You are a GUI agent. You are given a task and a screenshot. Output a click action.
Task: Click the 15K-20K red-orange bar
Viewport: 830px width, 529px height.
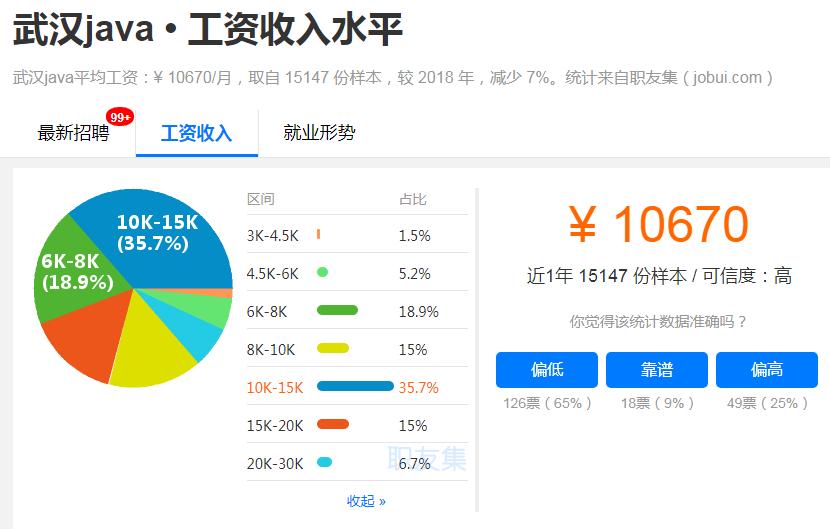pos(333,424)
